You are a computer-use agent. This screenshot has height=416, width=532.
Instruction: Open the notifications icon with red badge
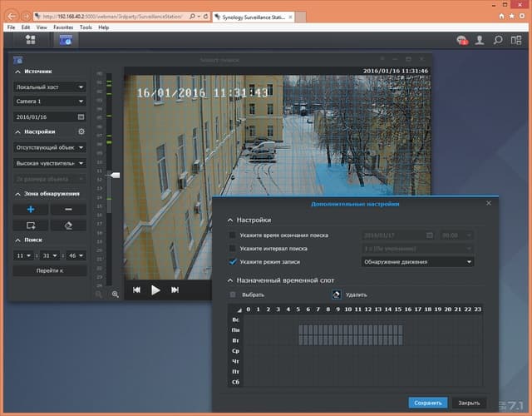(x=462, y=40)
